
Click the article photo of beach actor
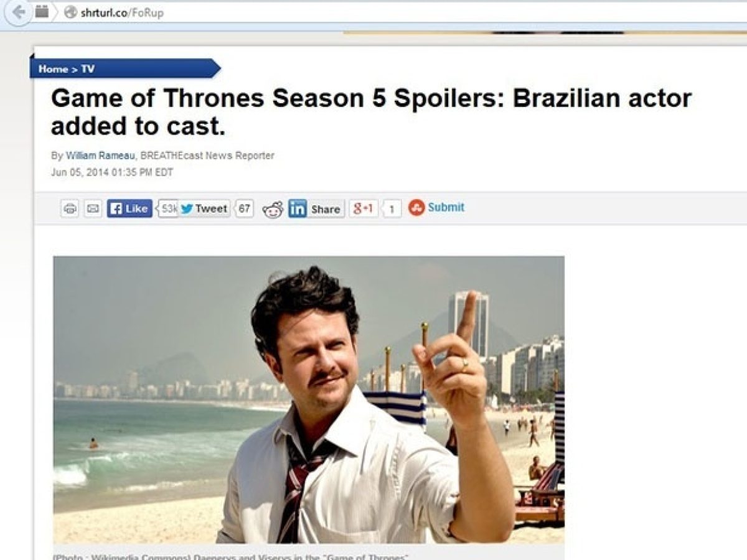click(x=309, y=399)
